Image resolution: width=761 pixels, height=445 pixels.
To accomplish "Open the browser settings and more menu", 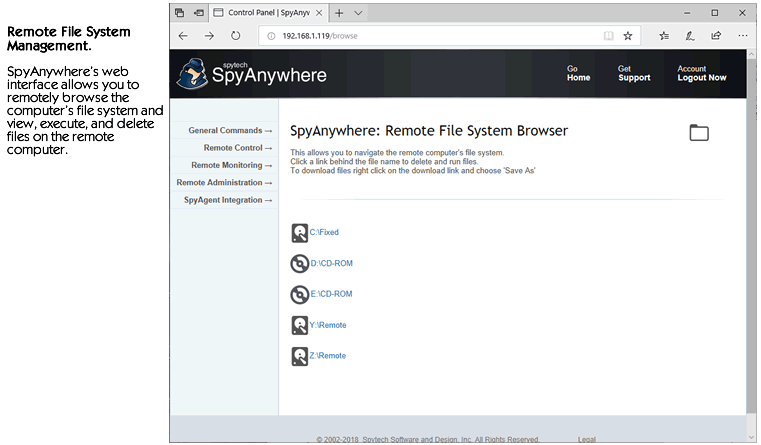I will click(743, 35).
